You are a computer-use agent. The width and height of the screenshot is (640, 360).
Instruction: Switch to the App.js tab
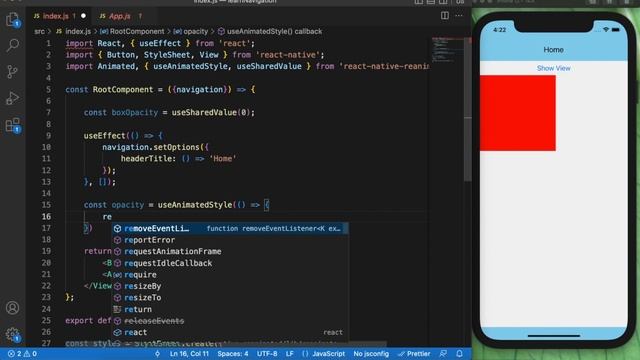pyautogui.click(x=120, y=16)
